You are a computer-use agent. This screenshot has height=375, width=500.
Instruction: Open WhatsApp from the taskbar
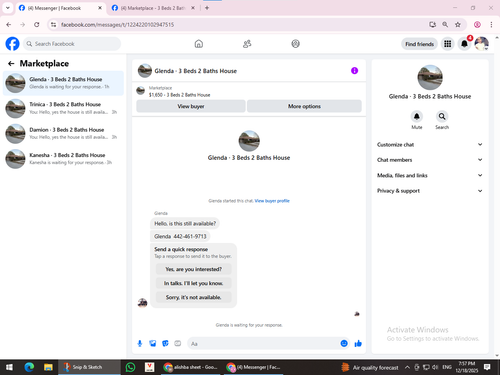point(130,367)
